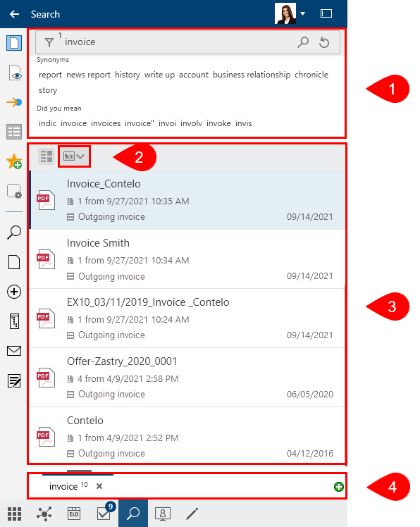
Task: Open the Invoice Smith search result
Action: [x=187, y=259]
